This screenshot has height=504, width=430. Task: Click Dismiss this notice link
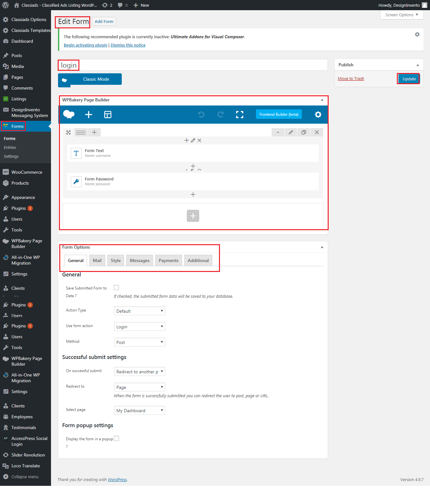coord(128,45)
